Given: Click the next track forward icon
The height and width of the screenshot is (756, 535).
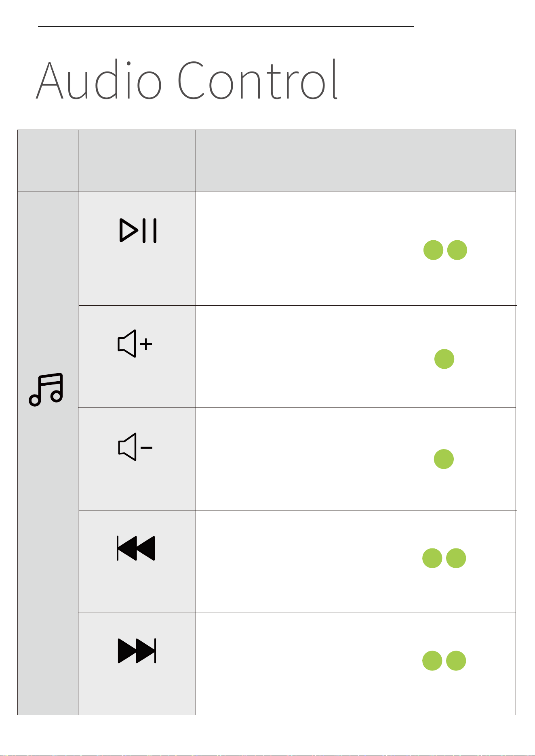Looking at the screenshot, I should [137, 651].
